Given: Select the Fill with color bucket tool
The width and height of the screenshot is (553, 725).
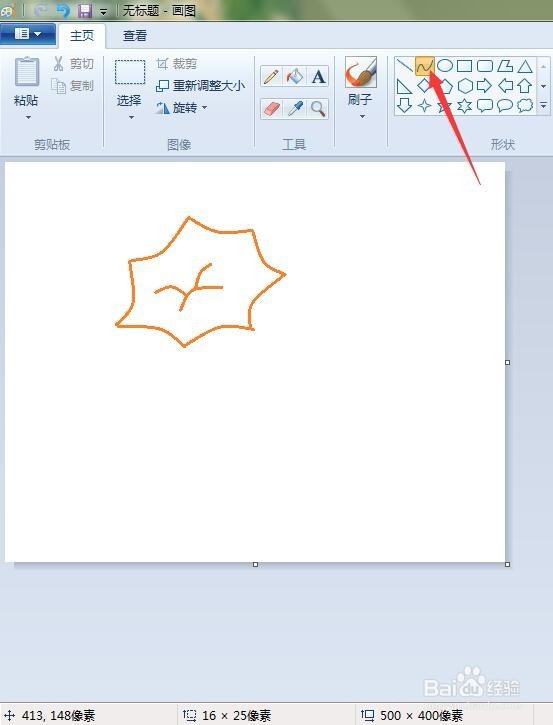Looking at the screenshot, I should point(295,76).
